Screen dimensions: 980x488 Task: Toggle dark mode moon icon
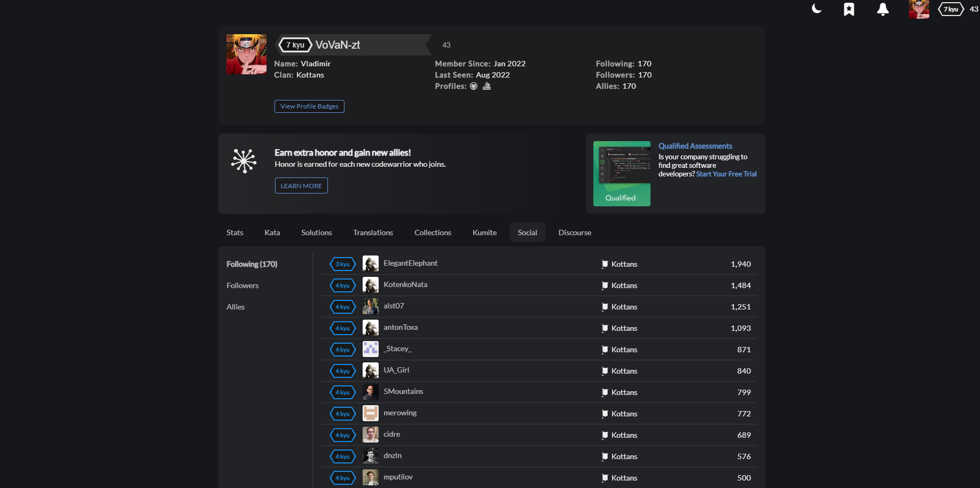point(817,9)
